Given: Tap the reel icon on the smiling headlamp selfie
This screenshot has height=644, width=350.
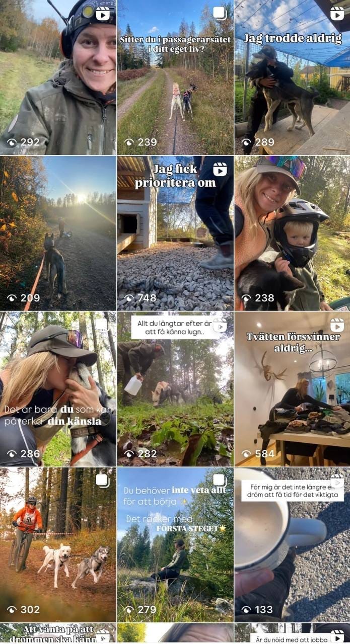Looking at the screenshot, I should [103, 14].
